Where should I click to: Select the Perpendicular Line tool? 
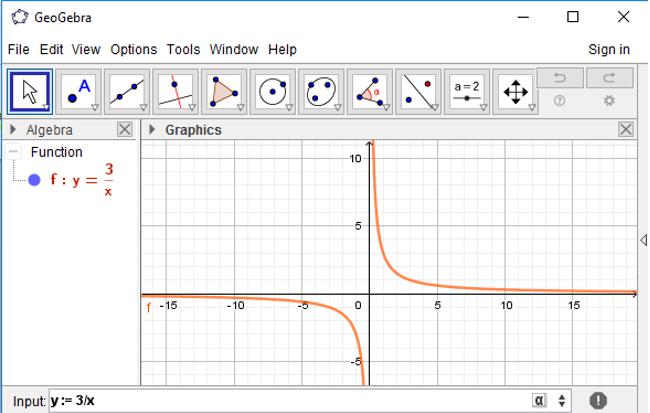pos(175,92)
